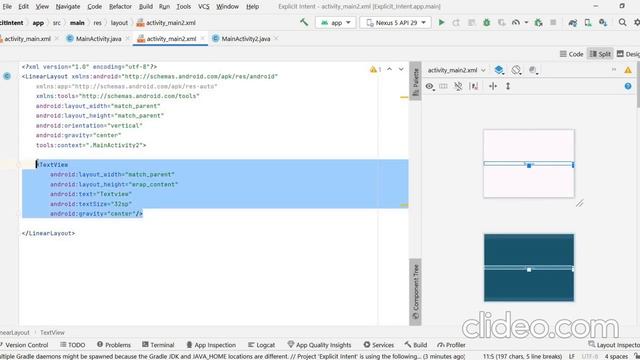The image size is (640, 360).
Task: Close the activity_main2.xml tab
Action: point(203,38)
